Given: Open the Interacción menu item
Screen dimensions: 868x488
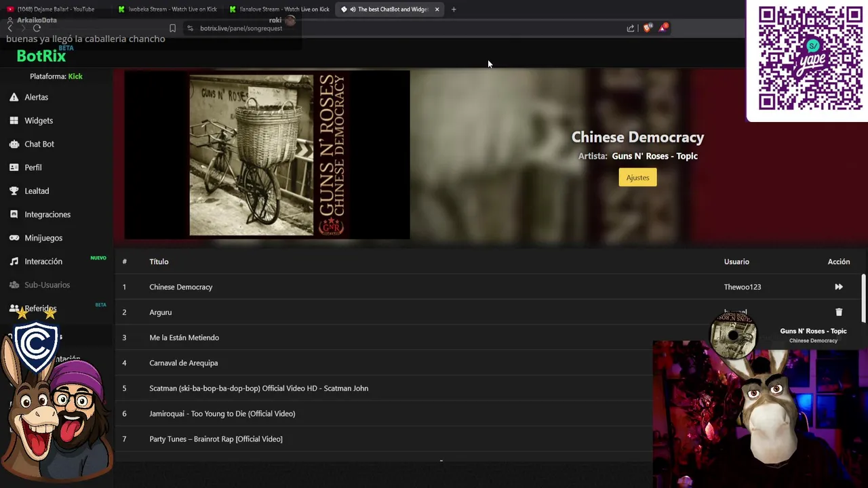Looking at the screenshot, I should (43, 261).
